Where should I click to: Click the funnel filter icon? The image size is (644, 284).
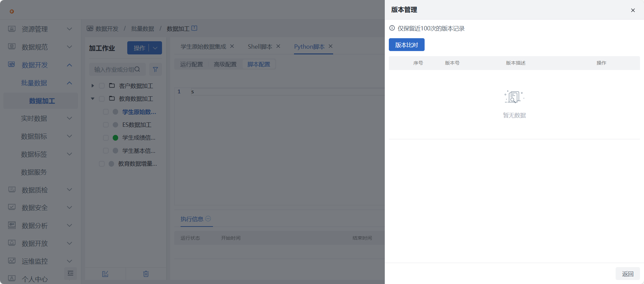[x=156, y=69]
